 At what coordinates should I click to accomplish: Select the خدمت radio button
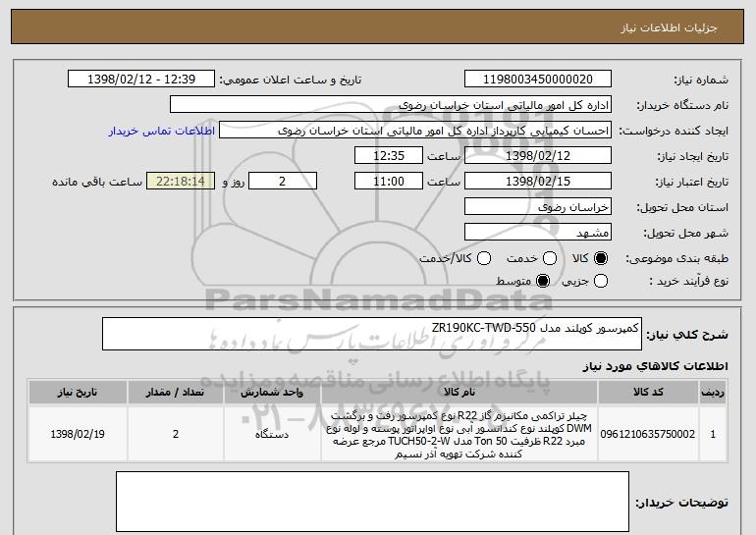click(x=550, y=259)
